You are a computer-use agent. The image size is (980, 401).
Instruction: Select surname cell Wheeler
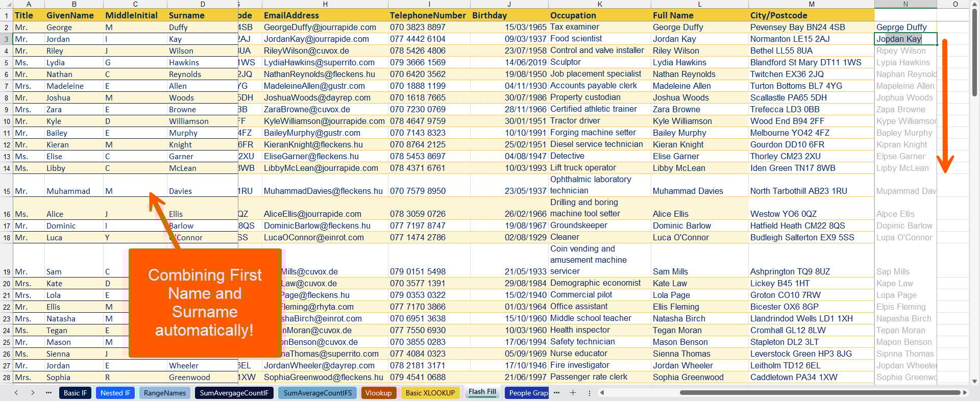203,365
